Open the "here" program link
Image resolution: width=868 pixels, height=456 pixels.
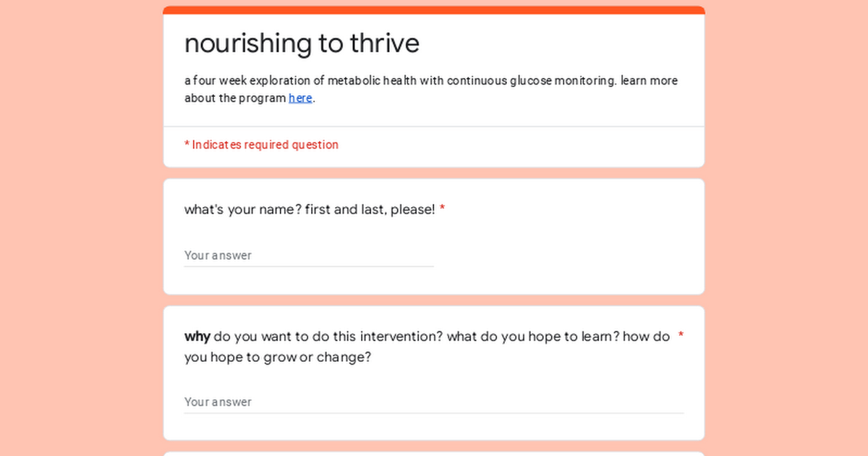tap(300, 98)
